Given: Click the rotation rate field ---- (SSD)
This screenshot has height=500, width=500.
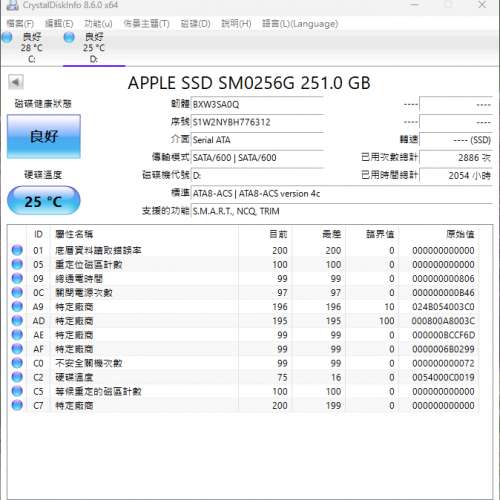Looking at the screenshot, I should pos(456,140).
